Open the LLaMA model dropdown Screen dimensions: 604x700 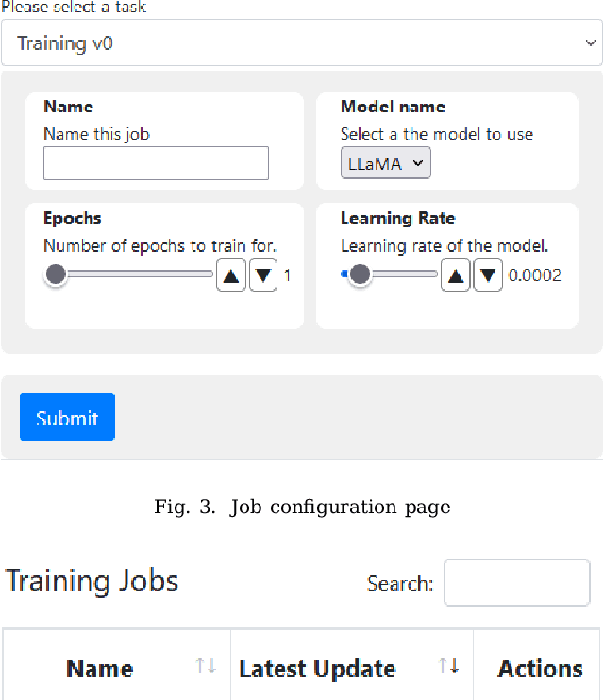coord(385,163)
